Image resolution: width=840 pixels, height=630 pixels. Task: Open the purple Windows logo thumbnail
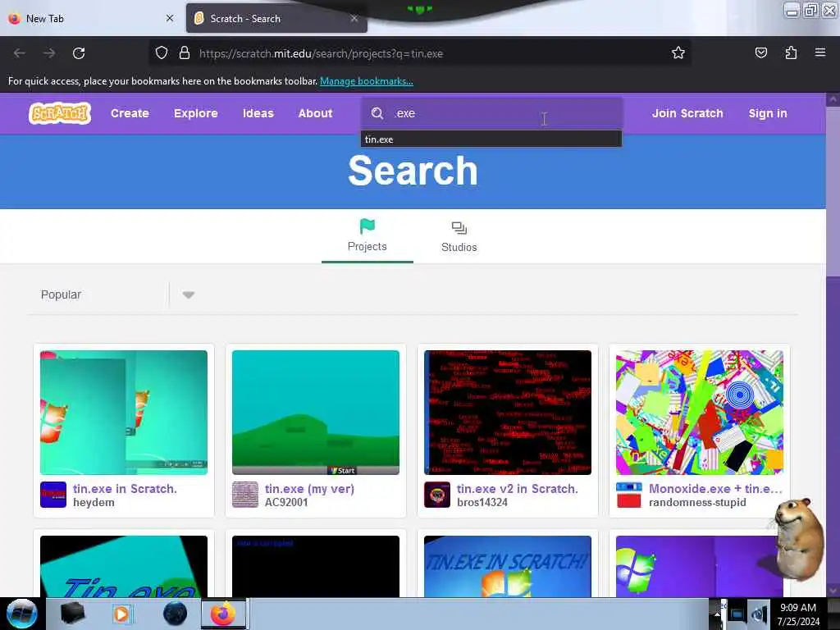(x=700, y=566)
